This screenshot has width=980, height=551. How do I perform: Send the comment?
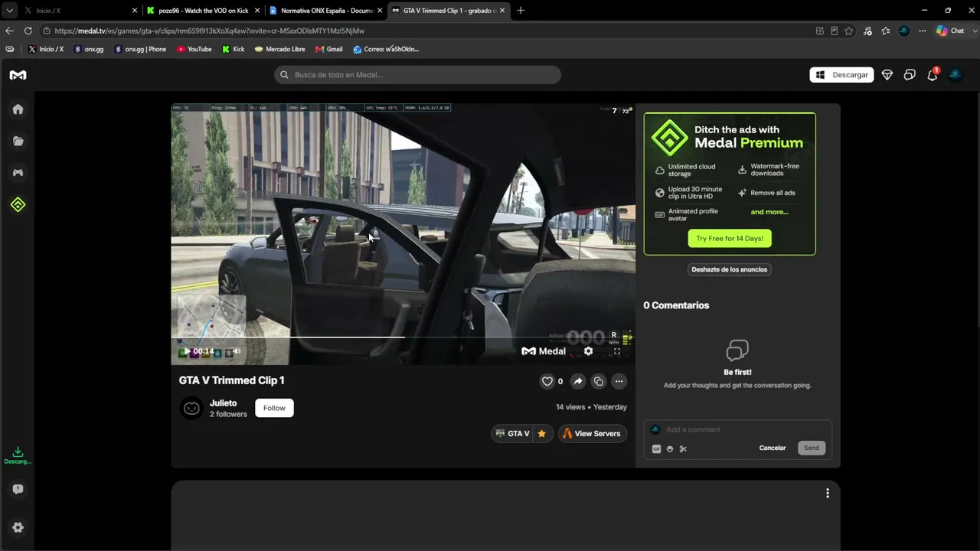coord(812,448)
